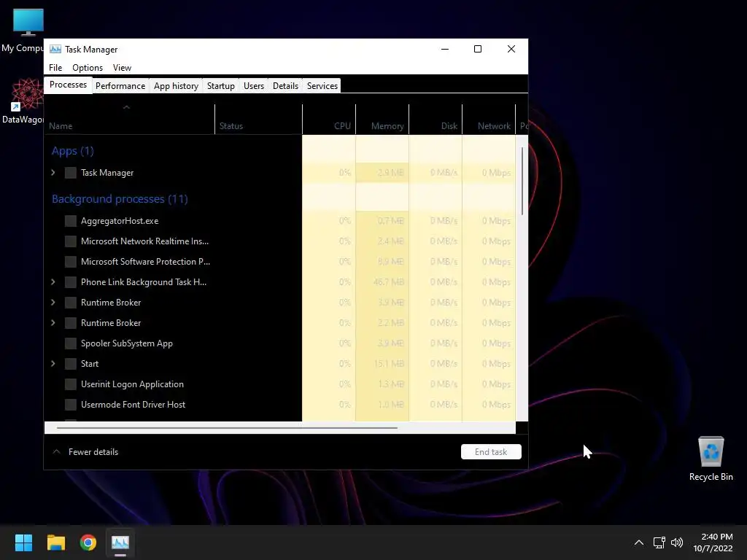Open the volume tray icon
747x560 pixels.
(676, 542)
